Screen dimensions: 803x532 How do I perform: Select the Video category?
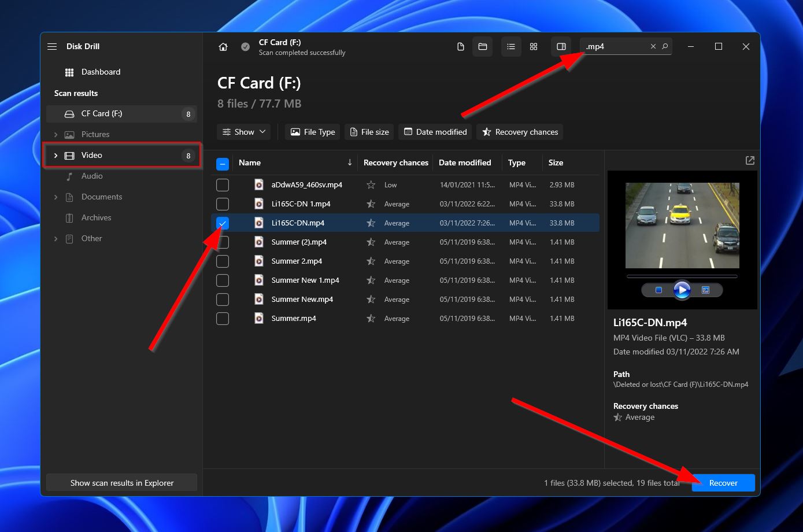coord(121,156)
